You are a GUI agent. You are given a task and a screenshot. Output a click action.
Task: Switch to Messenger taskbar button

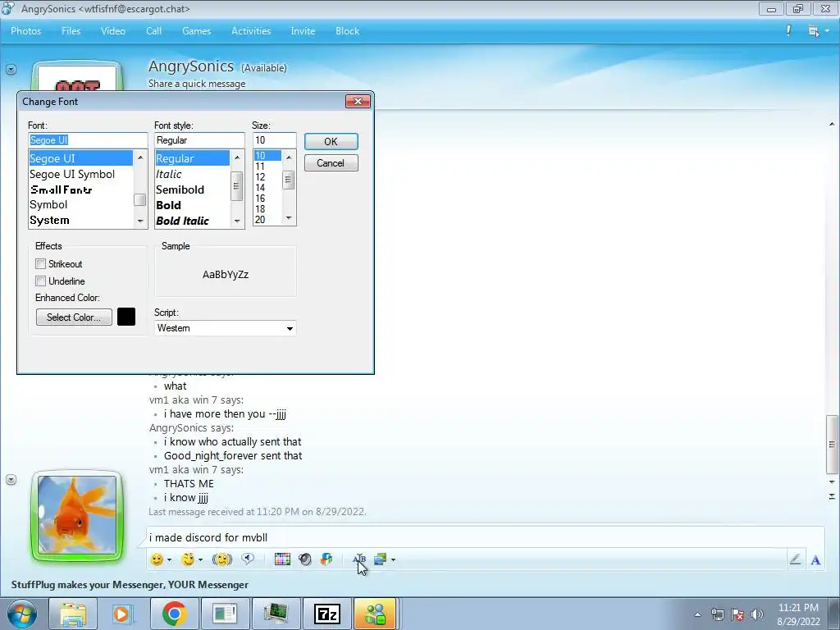pyautogui.click(x=375, y=614)
